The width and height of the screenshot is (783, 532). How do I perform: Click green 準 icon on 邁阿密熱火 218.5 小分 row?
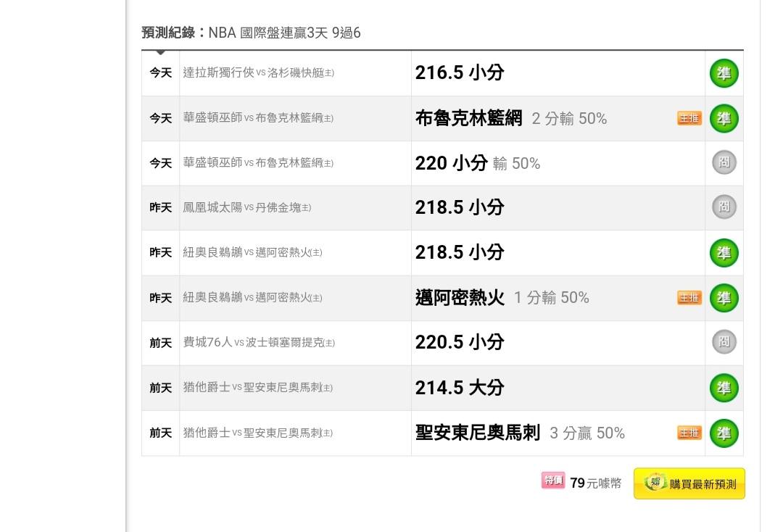724,253
